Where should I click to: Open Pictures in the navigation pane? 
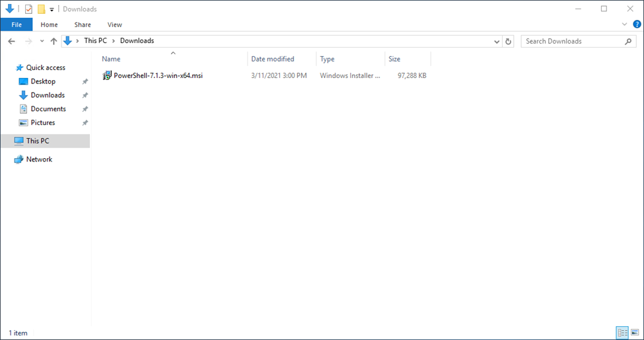[x=43, y=122]
